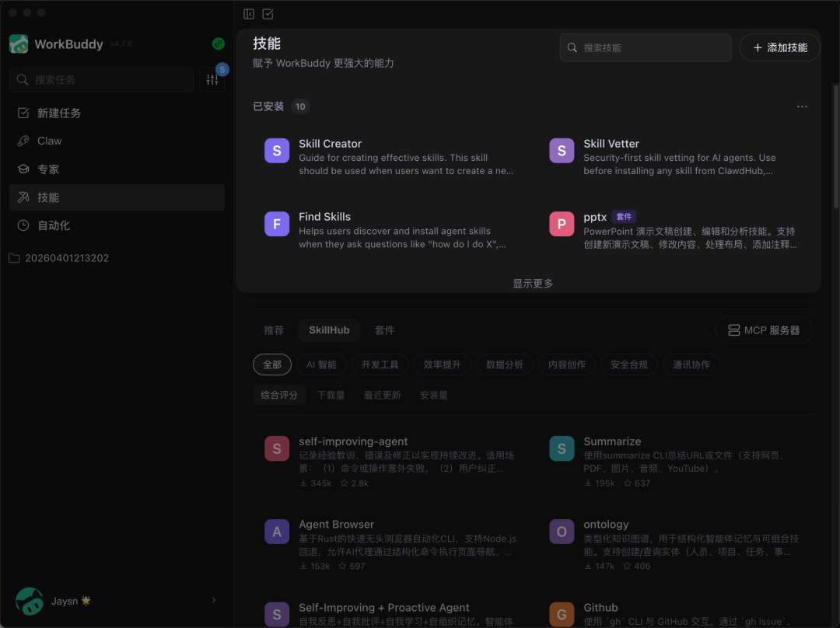Open the filter icon with badge 5

tap(212, 79)
